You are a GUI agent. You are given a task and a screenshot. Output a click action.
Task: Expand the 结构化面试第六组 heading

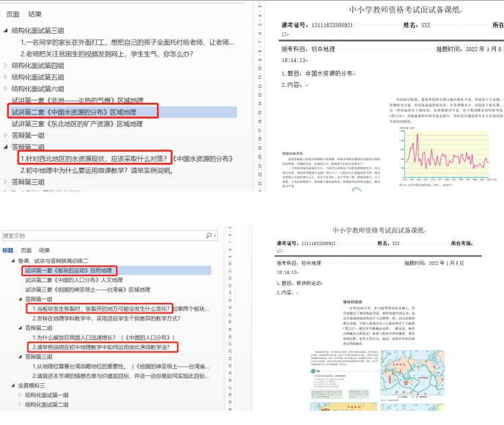pyautogui.click(x=6, y=88)
